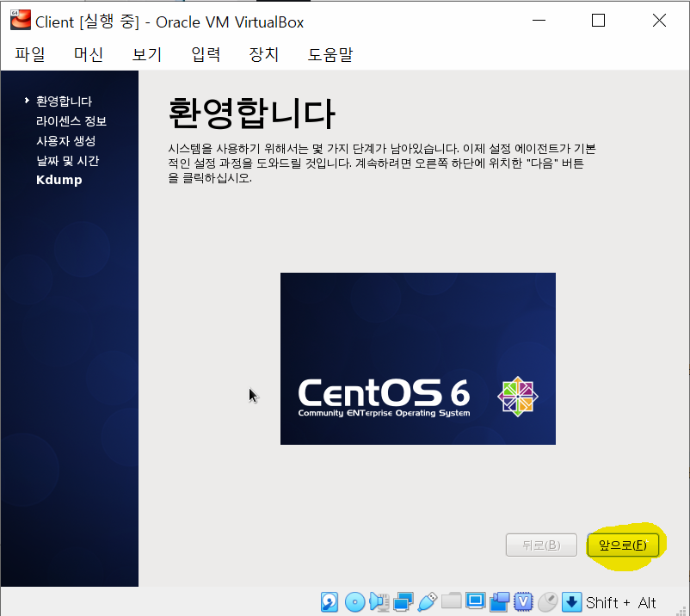Open the USB devices status icon
This screenshot has height=616, width=690.
(x=428, y=602)
